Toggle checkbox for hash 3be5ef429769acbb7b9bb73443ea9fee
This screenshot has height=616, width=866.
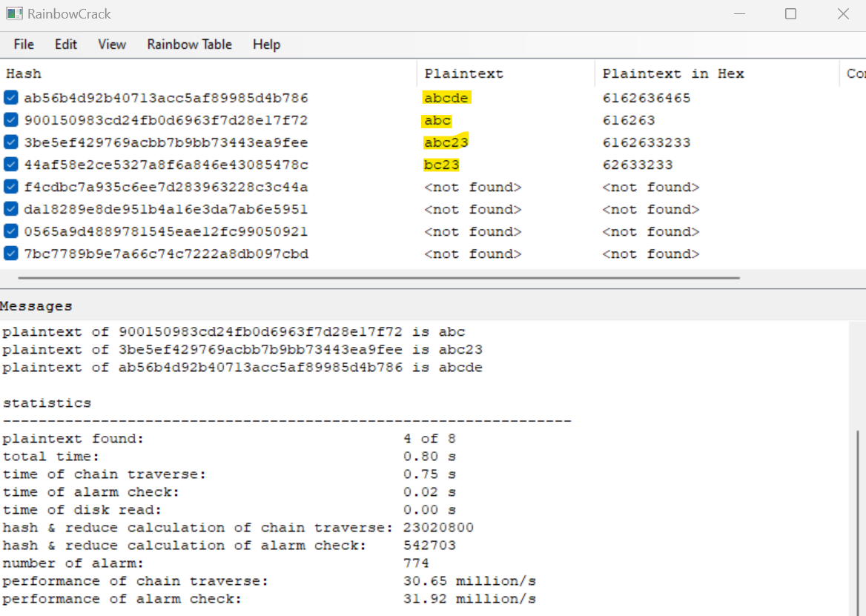10,142
